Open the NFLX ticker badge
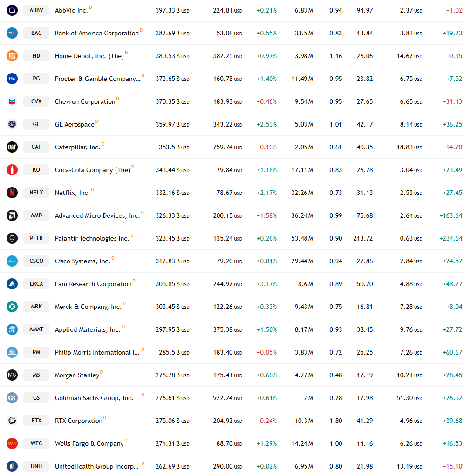 pyautogui.click(x=36, y=193)
